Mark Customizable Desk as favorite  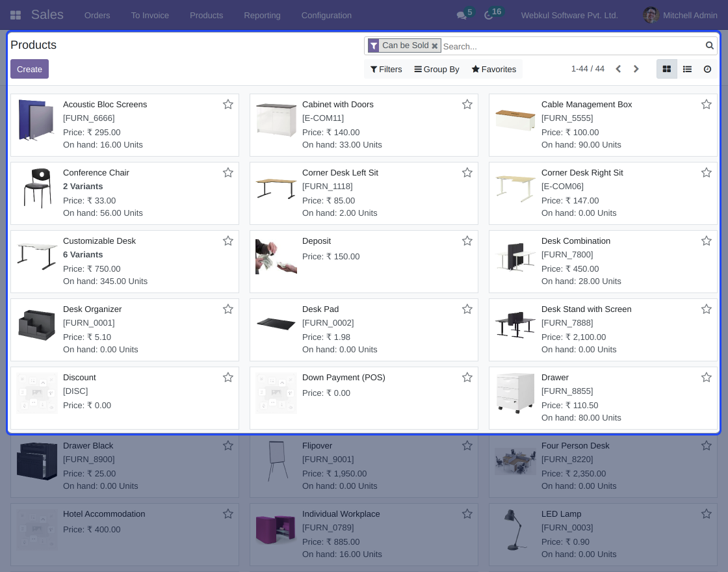[228, 241]
